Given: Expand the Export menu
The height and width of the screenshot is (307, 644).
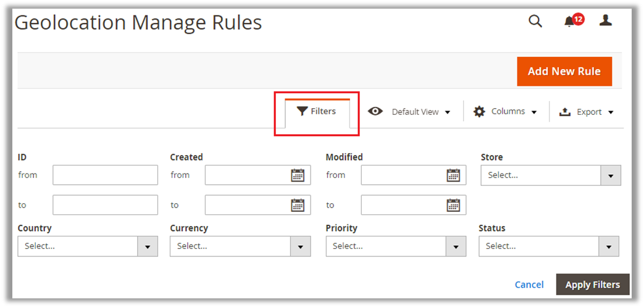Looking at the screenshot, I should (x=586, y=112).
